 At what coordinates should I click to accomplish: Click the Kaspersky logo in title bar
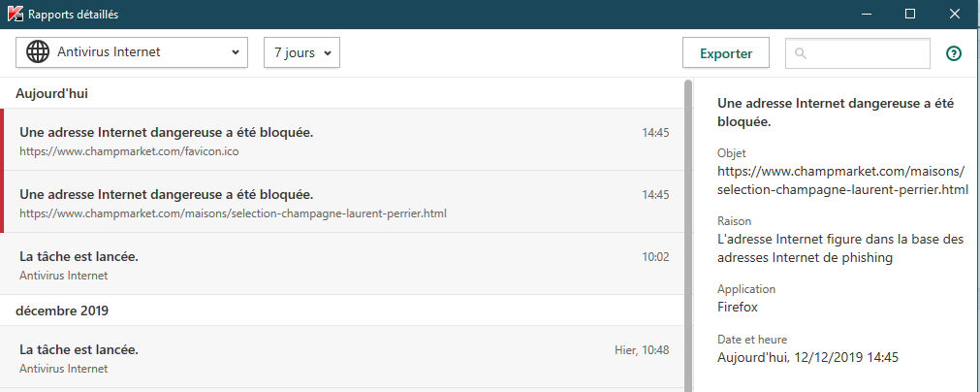tap(15, 15)
